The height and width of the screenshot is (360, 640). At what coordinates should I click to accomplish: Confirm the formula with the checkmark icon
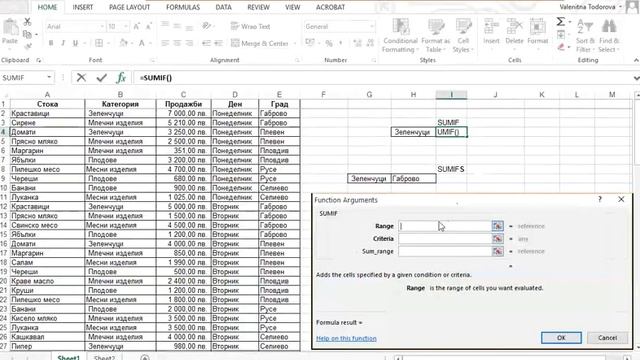pyautogui.click(x=102, y=78)
